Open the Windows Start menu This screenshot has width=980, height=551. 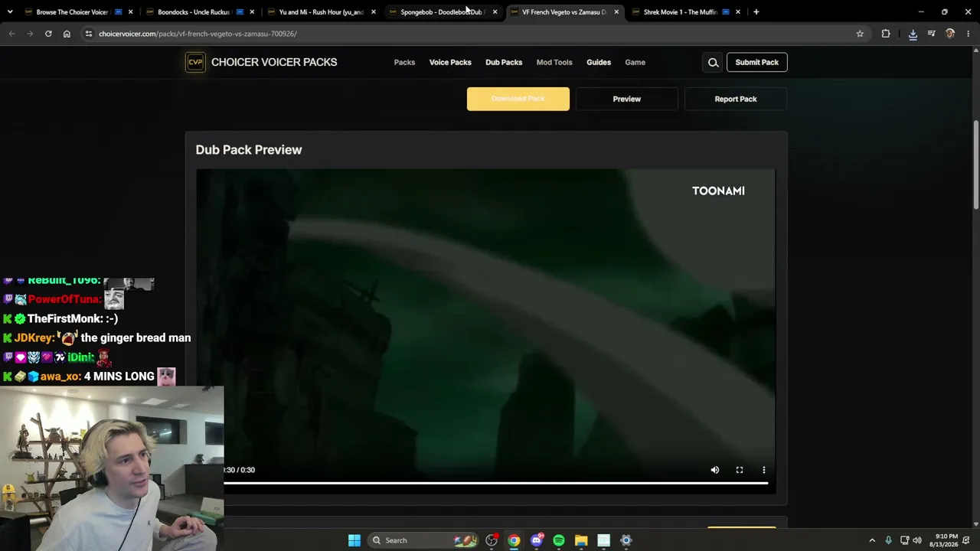tap(354, 540)
